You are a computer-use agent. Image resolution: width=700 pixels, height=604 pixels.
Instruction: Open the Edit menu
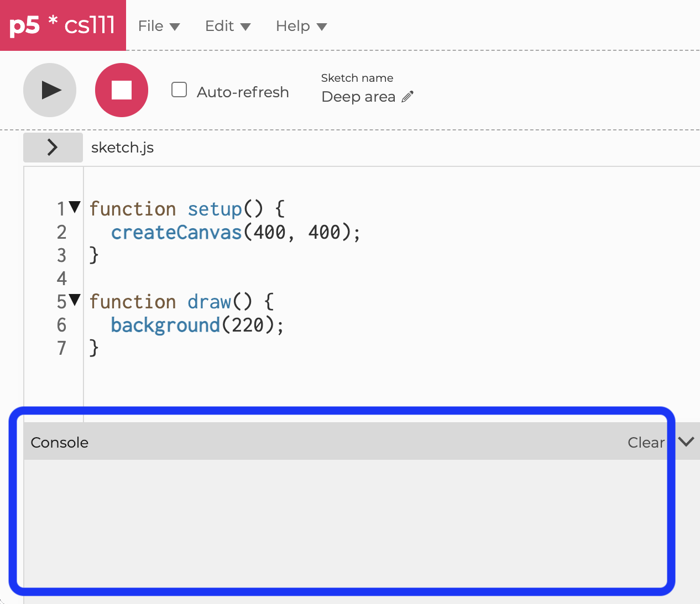[x=227, y=26]
